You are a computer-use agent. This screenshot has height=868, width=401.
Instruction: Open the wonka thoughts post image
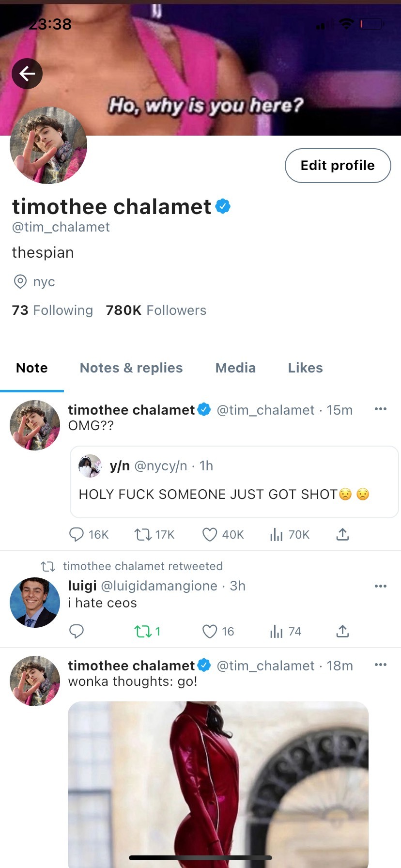click(x=218, y=780)
